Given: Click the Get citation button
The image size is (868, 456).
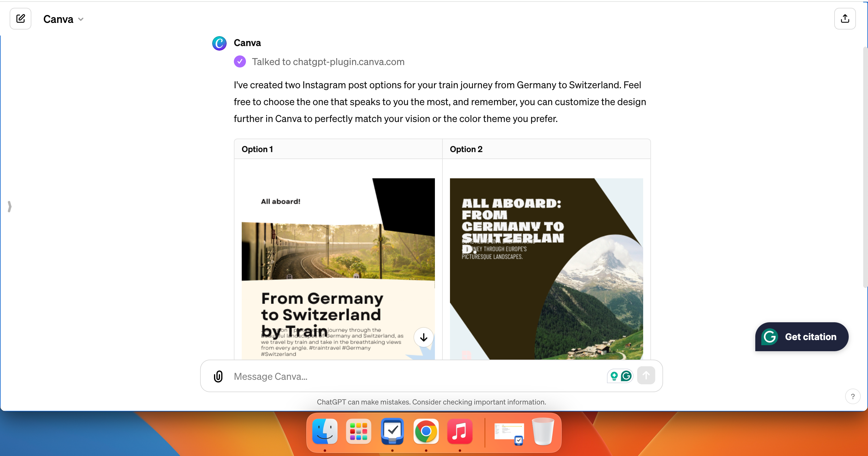Looking at the screenshot, I should tap(802, 336).
